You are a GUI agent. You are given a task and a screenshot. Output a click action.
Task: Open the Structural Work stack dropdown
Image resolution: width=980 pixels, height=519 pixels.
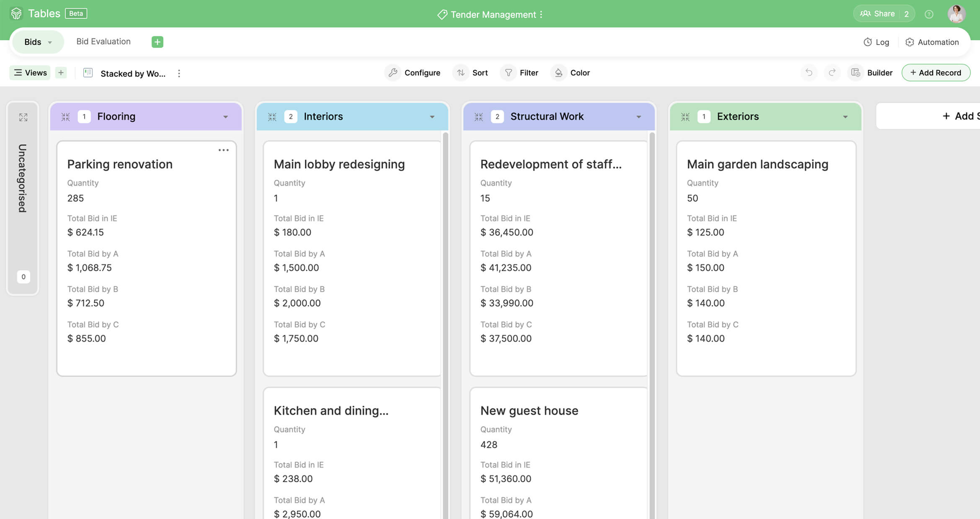click(x=639, y=117)
